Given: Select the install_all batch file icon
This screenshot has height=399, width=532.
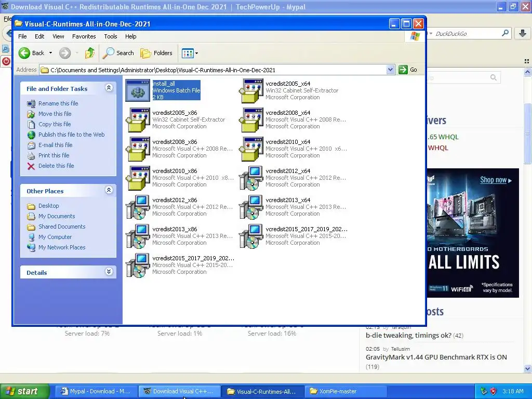Looking at the screenshot, I should [x=138, y=90].
